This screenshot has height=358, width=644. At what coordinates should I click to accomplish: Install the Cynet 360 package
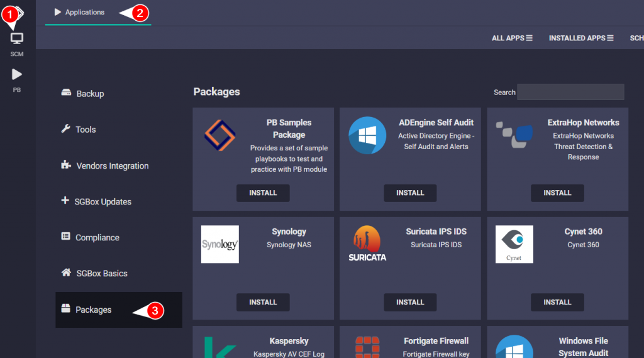point(557,302)
